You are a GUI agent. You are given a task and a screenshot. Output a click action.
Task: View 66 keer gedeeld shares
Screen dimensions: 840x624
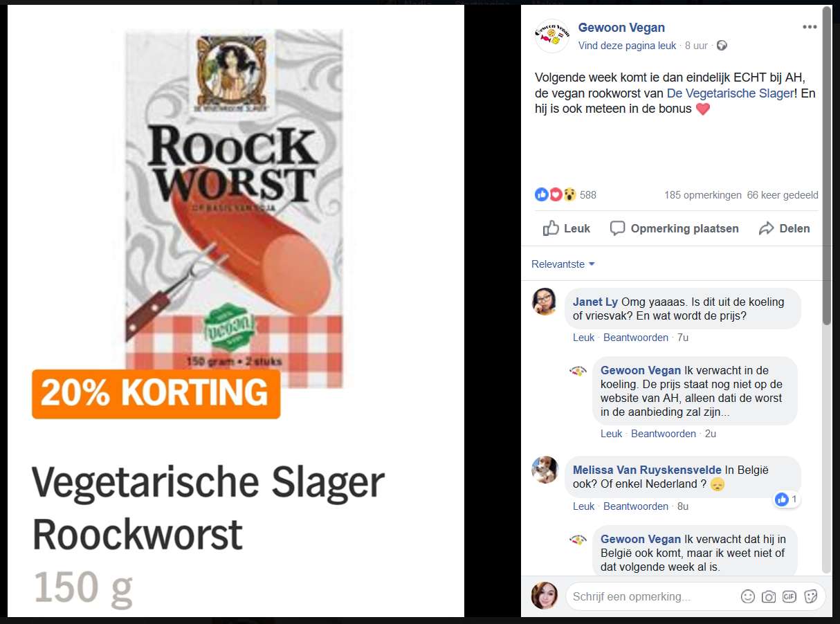(x=783, y=195)
